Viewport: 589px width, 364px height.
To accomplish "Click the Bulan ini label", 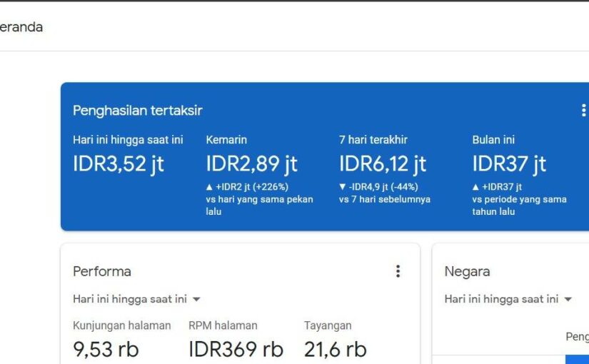I will click(x=493, y=140).
